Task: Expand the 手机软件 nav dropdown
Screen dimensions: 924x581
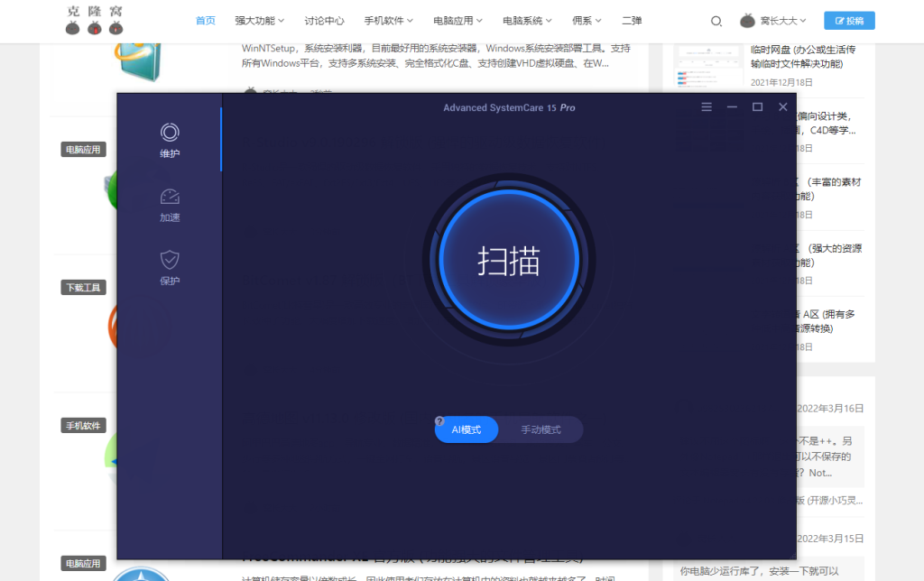Action: click(x=388, y=21)
